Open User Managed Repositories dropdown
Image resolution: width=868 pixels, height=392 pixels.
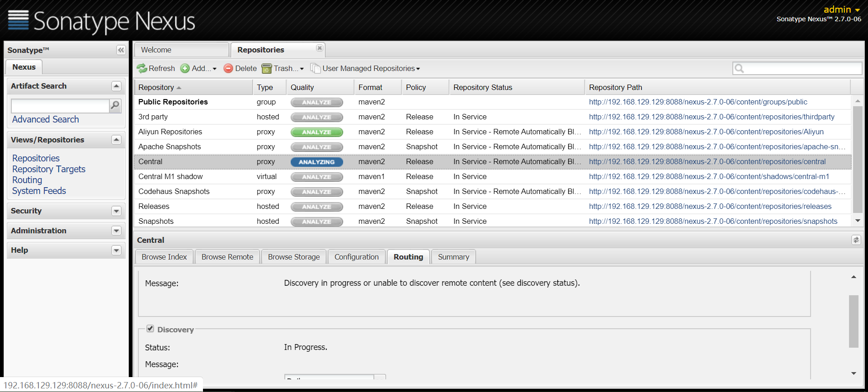coord(365,68)
